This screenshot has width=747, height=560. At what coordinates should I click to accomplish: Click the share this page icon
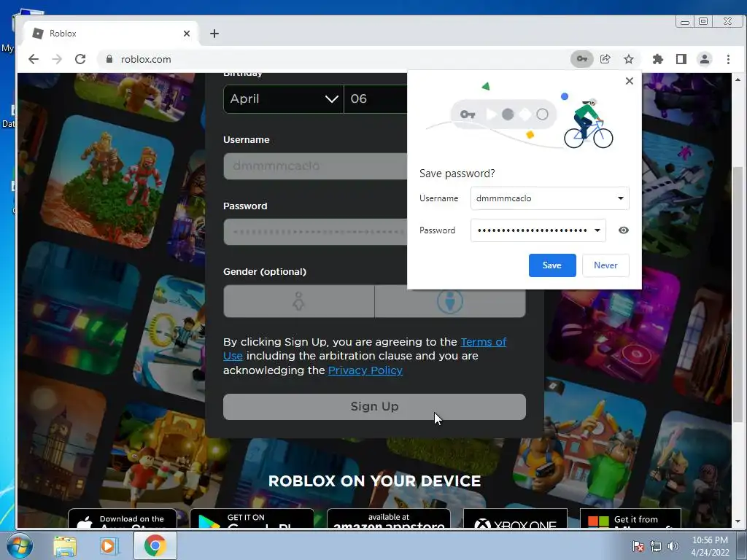pos(605,59)
